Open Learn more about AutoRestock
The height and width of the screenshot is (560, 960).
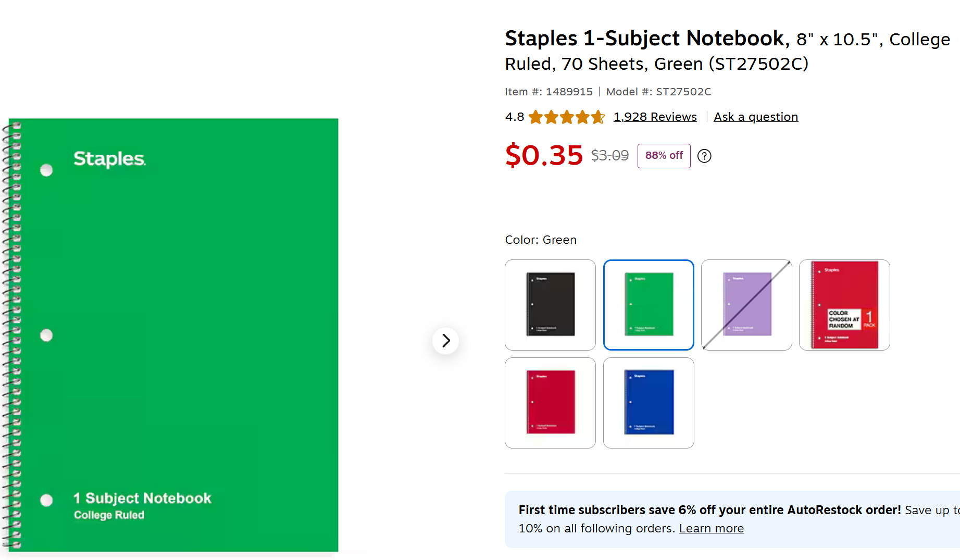712,528
